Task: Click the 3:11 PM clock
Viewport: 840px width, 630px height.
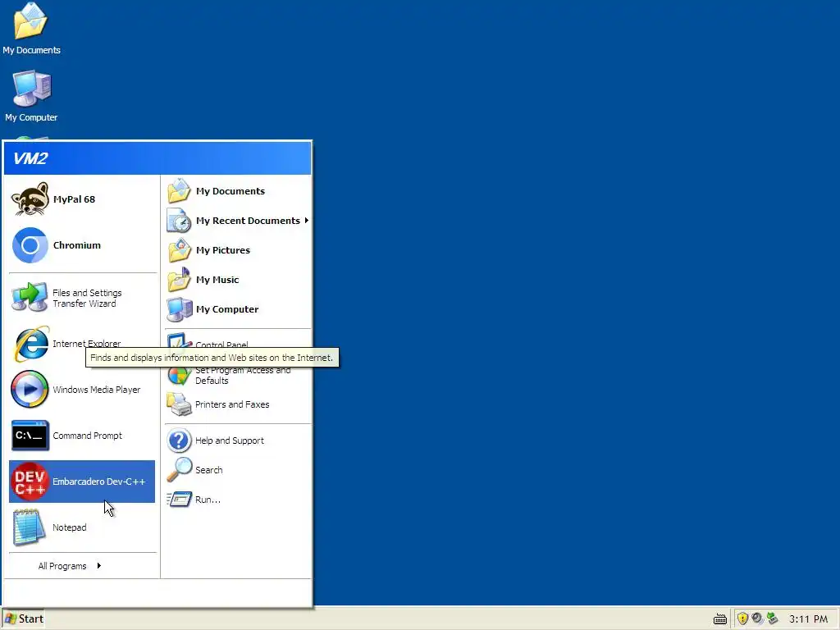Action: [808, 619]
